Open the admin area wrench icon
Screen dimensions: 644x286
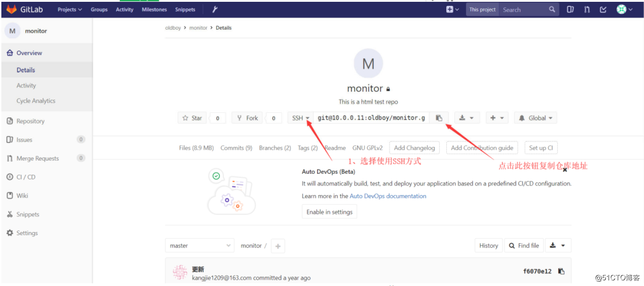215,9
